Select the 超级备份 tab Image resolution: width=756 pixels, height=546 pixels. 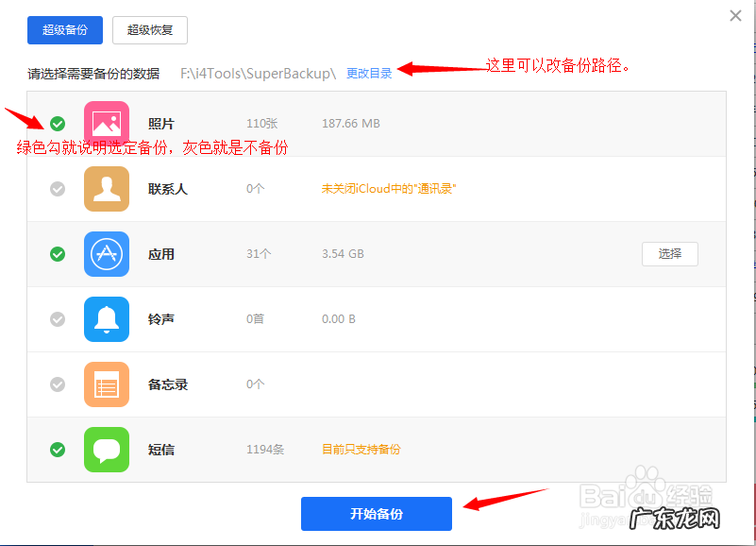(x=64, y=29)
